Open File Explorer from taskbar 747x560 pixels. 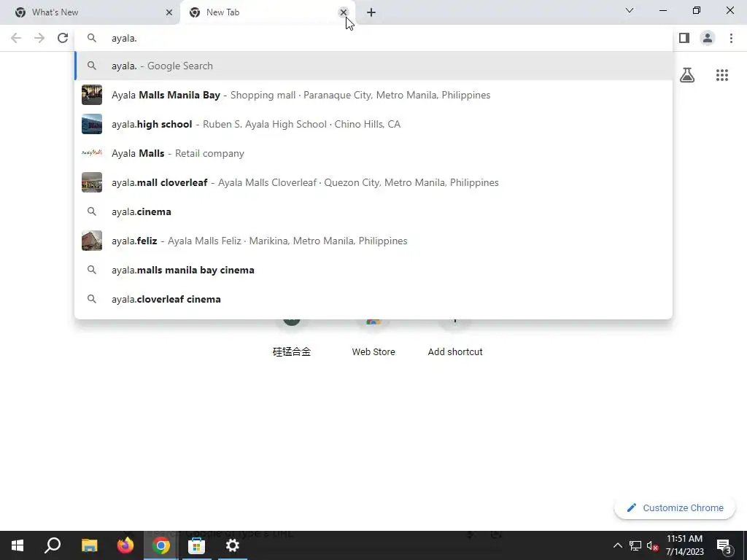[x=89, y=545]
